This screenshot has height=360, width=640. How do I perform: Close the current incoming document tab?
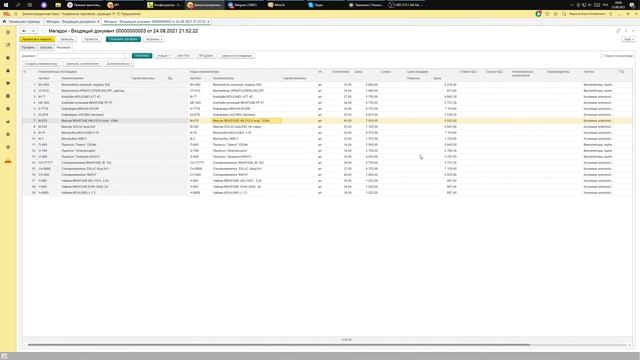(x=208, y=22)
